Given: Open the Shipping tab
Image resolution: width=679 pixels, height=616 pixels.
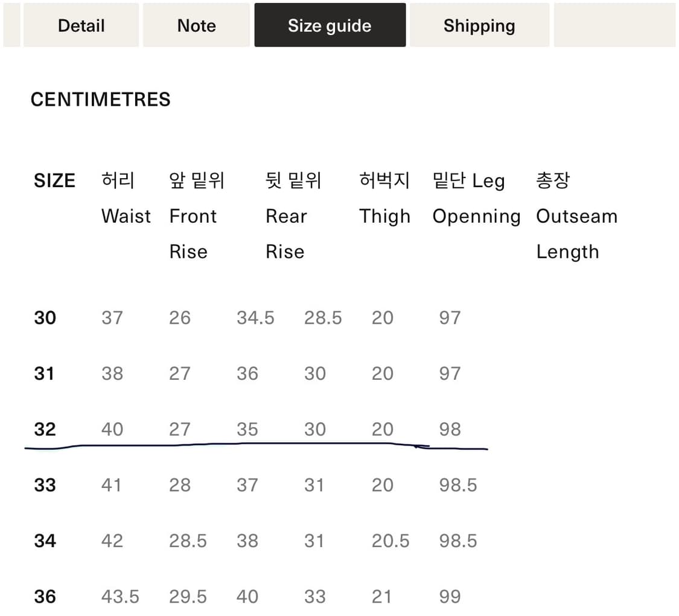Looking at the screenshot, I should click(x=479, y=25).
